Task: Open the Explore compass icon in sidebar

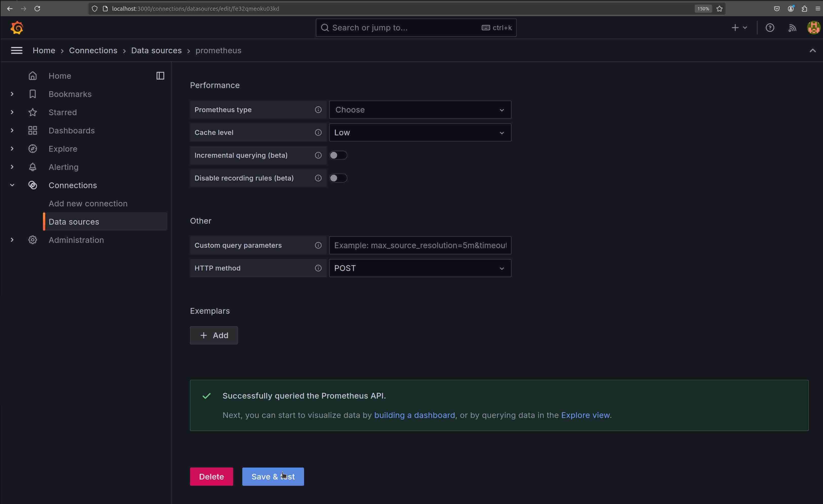Action: [32, 148]
